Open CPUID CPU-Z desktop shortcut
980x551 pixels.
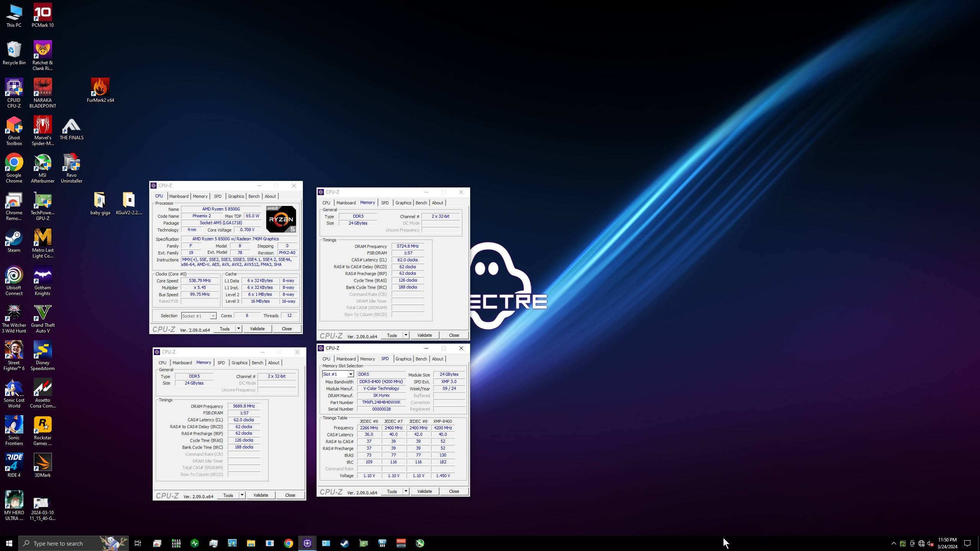pyautogui.click(x=14, y=93)
